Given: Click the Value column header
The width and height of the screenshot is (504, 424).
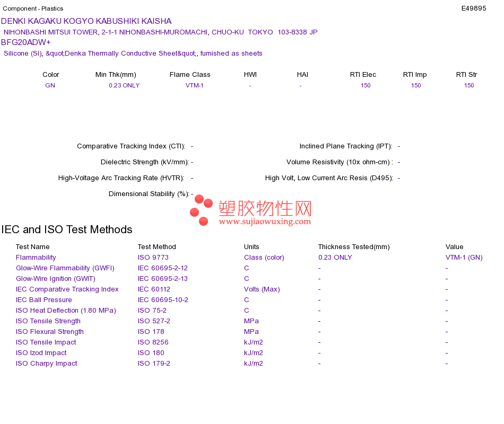Looking at the screenshot, I should click(x=455, y=246).
